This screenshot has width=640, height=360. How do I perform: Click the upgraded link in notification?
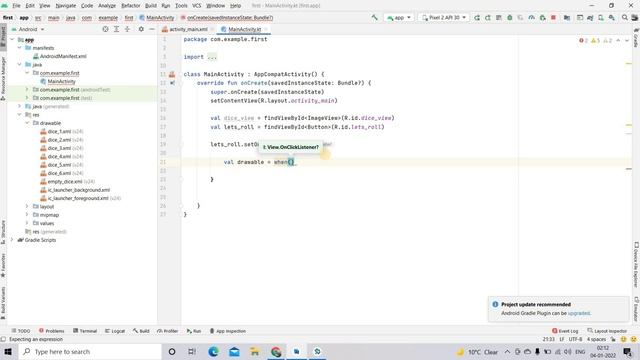point(579,313)
